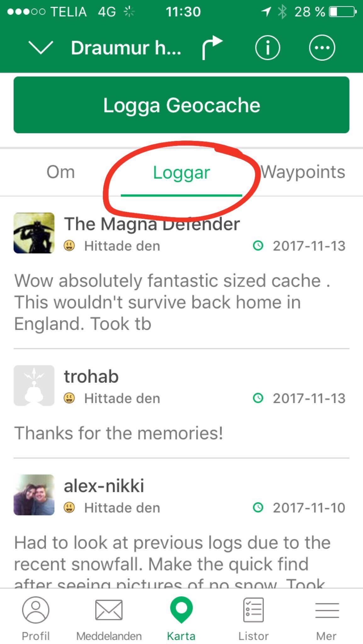Open alex-nikki's profile photo
This screenshot has height=644, width=363.
pos(34,495)
